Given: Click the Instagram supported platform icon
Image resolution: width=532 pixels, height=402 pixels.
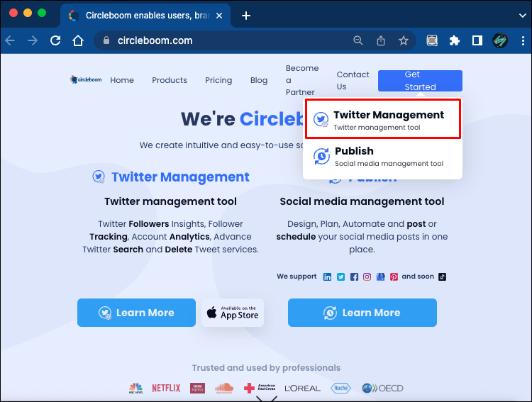Looking at the screenshot, I should 367,277.
